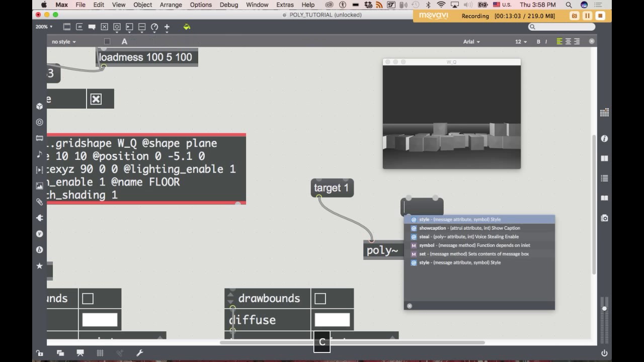Open the dial objects dropdown in toolbar
This screenshot has height=362, width=644.
point(154,27)
